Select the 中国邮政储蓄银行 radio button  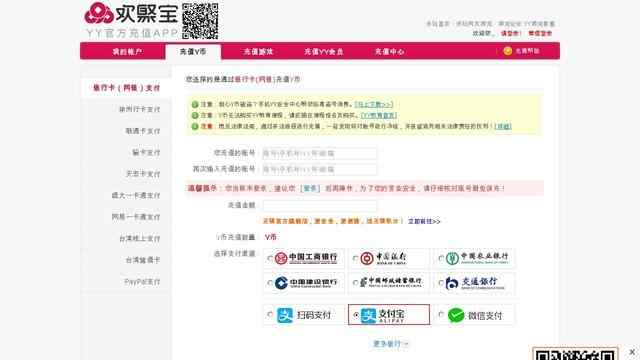click(356, 282)
